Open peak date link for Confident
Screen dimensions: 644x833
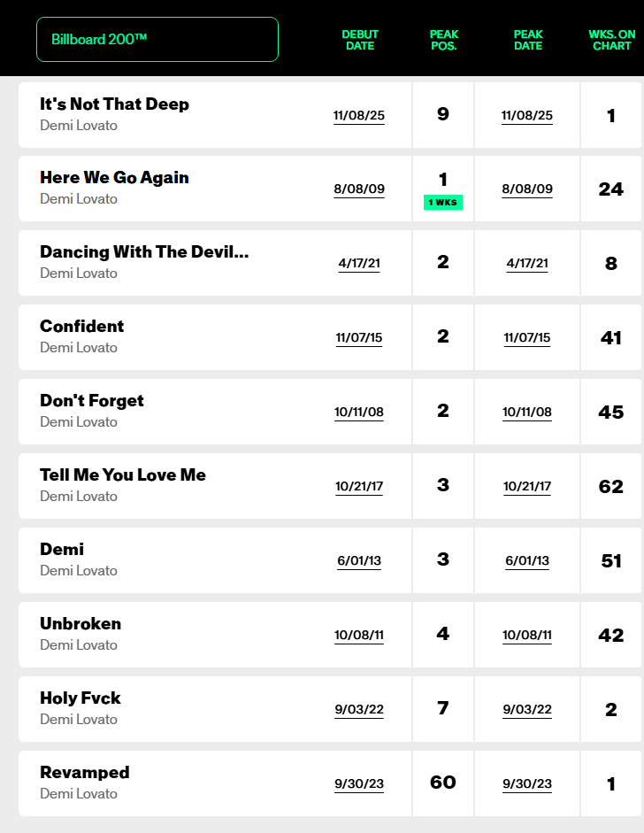[x=527, y=338]
